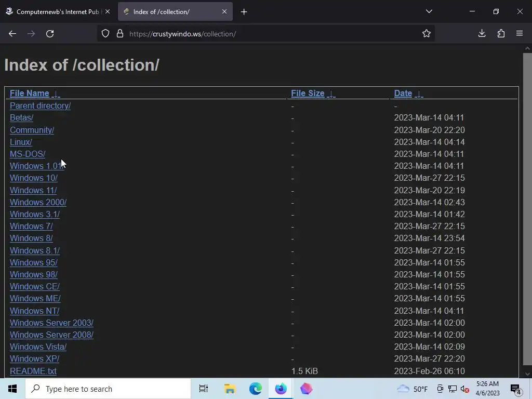Open the network tray icon
The width and height of the screenshot is (532, 399).
[x=453, y=389]
